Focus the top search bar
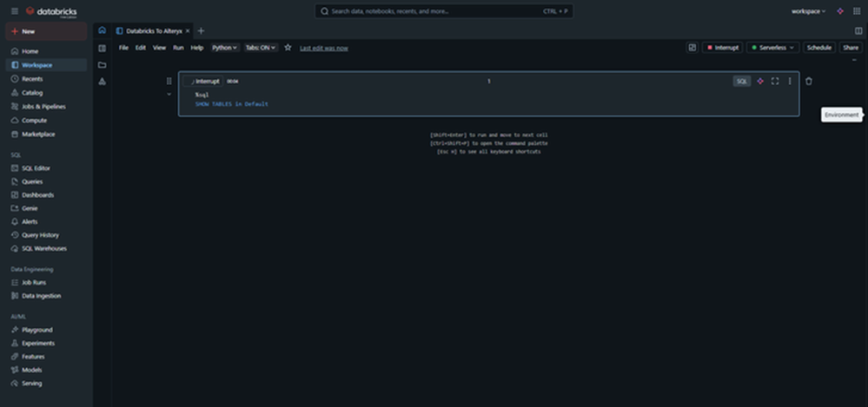The height and width of the screenshot is (407, 868). [444, 11]
